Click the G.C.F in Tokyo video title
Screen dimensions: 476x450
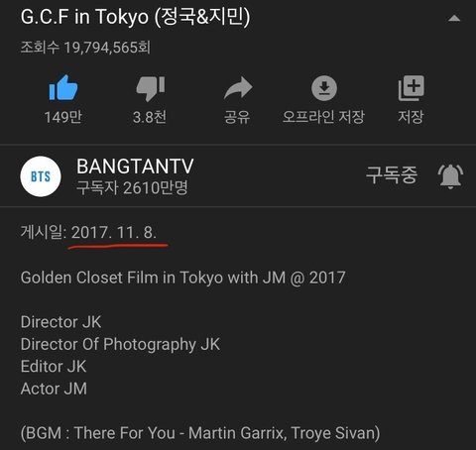click(x=135, y=17)
